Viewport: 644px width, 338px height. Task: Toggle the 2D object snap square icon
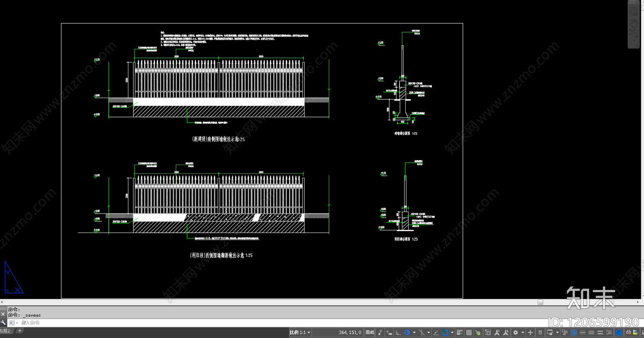[445, 332]
